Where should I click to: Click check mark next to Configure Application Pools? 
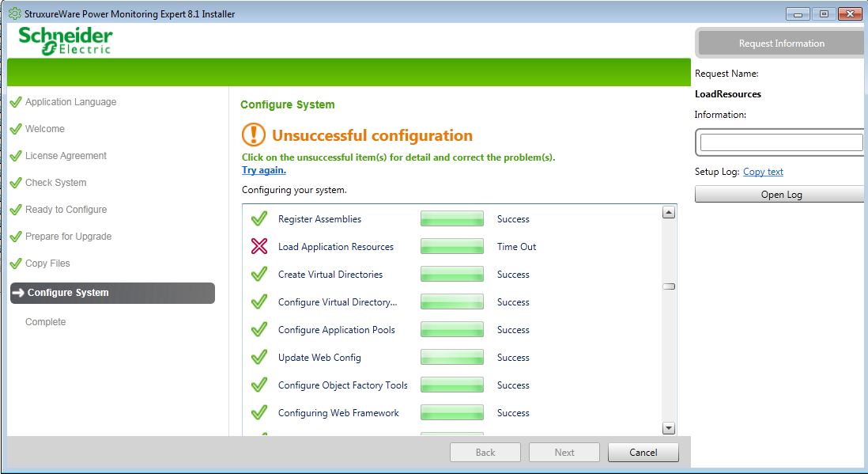(x=259, y=329)
